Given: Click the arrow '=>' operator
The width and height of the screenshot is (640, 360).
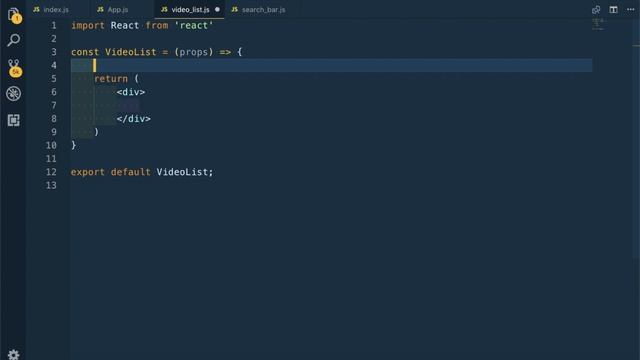Looking at the screenshot, I should [225, 52].
